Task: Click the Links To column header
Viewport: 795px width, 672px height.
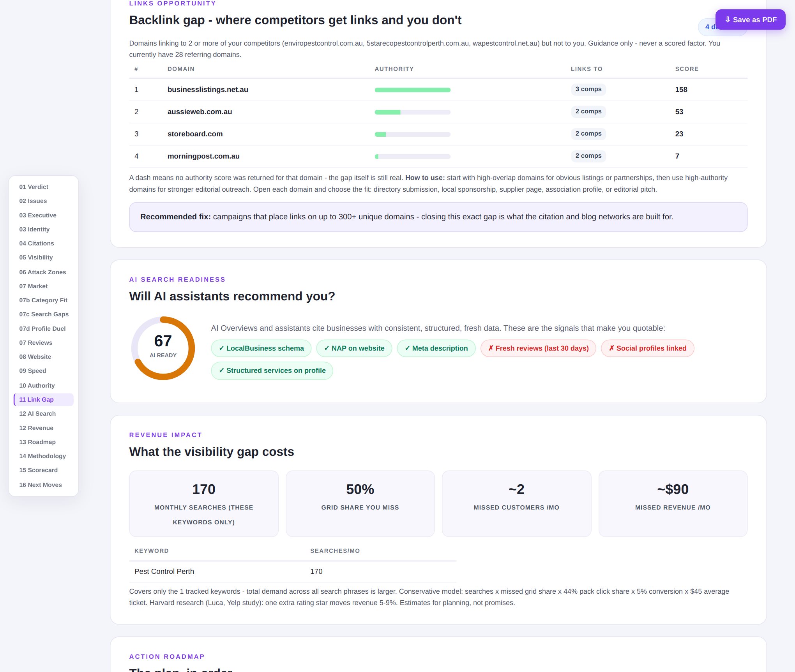Action: pos(587,69)
